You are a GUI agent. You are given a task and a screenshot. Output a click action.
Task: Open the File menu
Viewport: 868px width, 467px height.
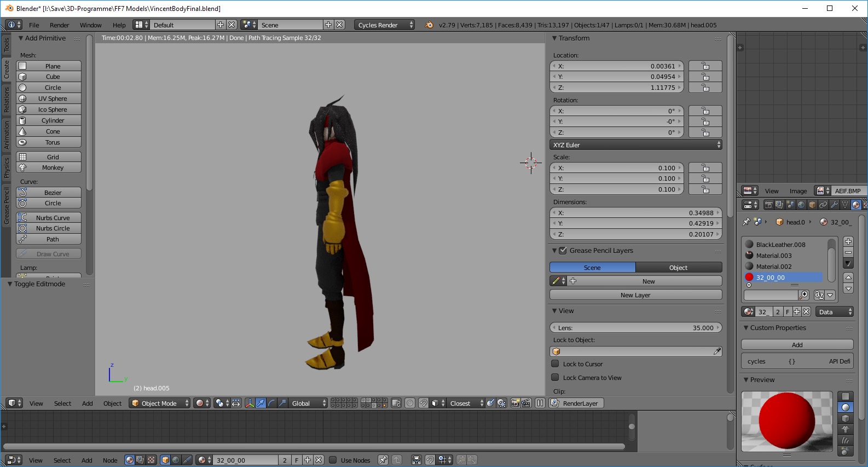point(34,25)
